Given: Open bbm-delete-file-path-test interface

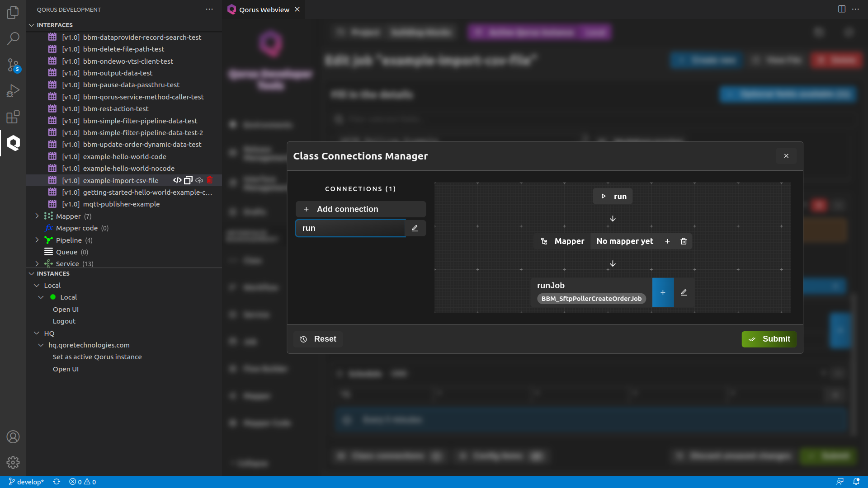Looking at the screenshot, I should pyautogui.click(x=123, y=49).
